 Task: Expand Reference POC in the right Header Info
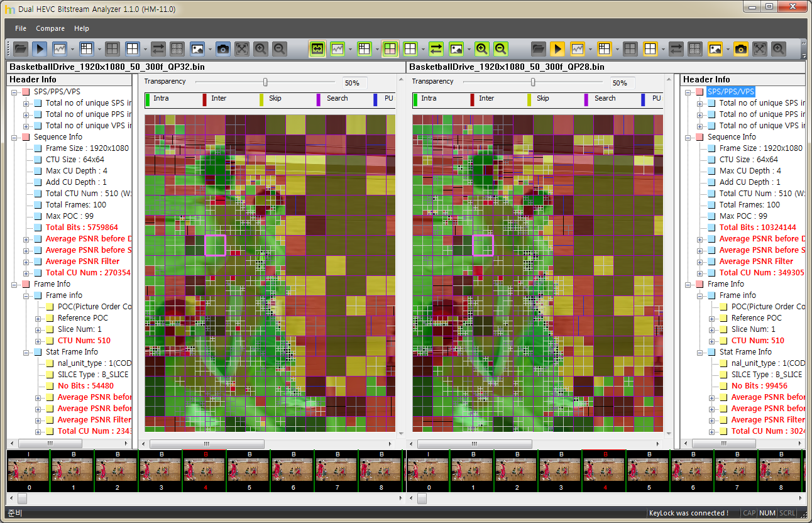[x=712, y=318]
